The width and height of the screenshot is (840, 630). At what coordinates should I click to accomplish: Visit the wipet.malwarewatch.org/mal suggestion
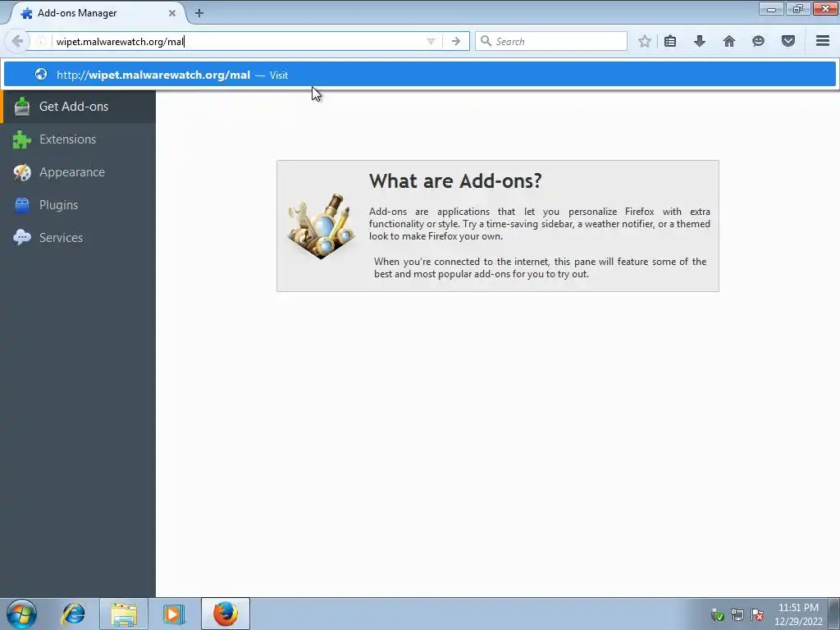tap(420, 75)
